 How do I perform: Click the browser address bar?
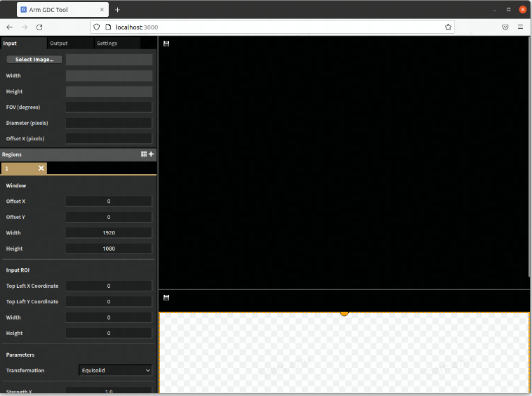(x=274, y=27)
